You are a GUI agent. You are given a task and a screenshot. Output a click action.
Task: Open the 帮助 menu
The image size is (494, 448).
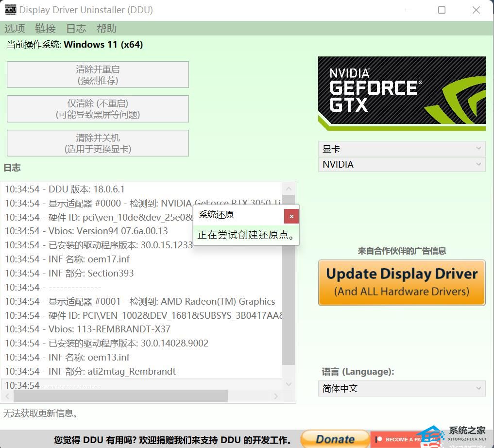tap(106, 28)
